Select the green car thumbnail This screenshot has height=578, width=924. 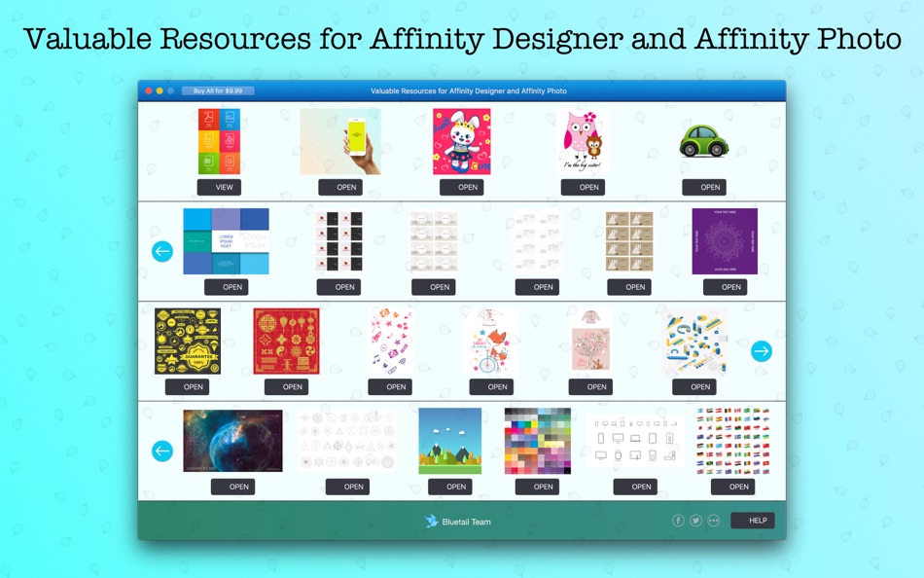click(704, 141)
